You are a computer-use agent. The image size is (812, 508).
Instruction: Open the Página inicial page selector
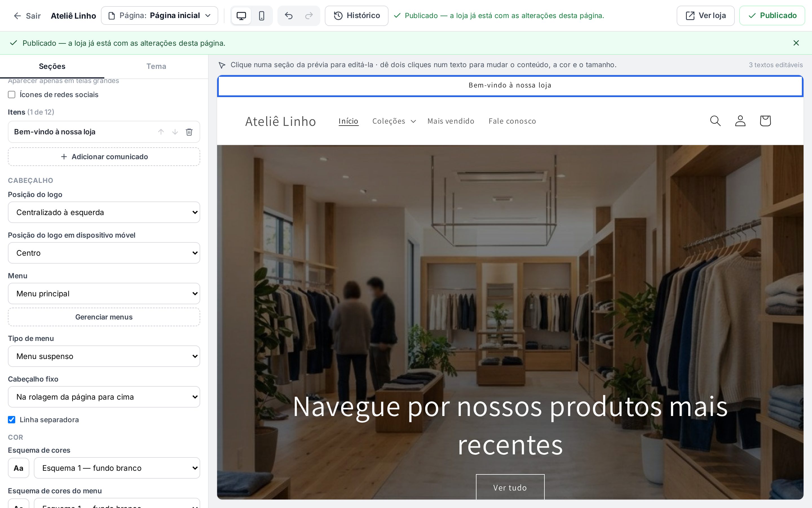(159, 16)
